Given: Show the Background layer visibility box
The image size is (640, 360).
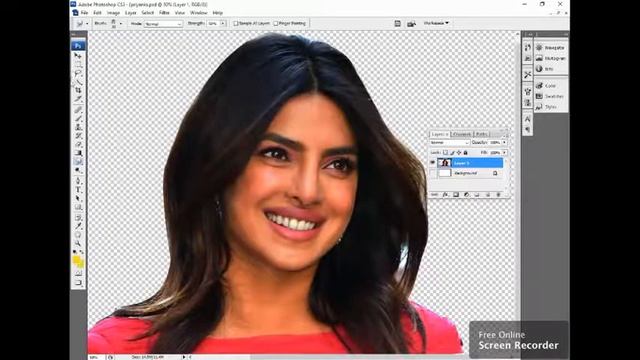Looking at the screenshot, I should [x=433, y=173].
